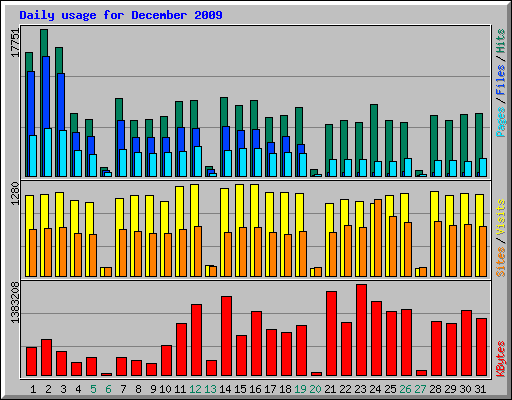
Task: Click day label 8 on the x-axis
Action: tap(138, 389)
